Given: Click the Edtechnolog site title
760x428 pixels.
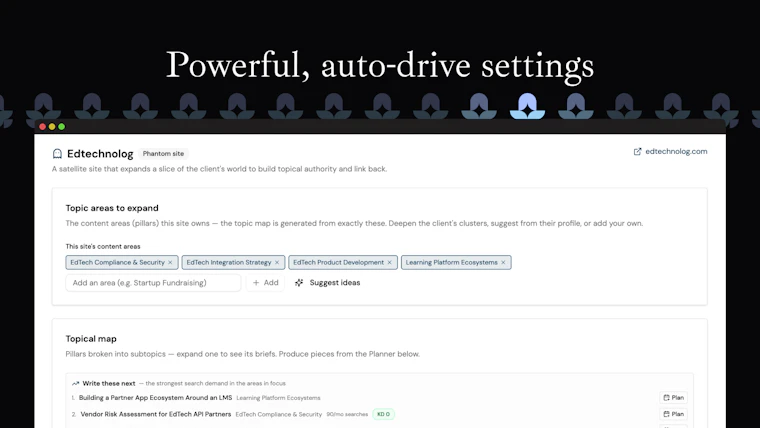Looking at the screenshot, I should (100, 154).
